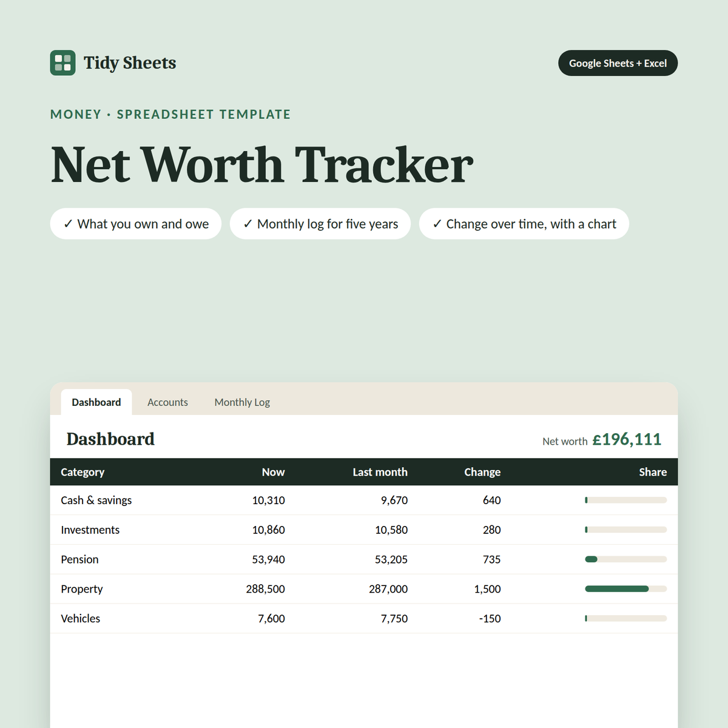Click the Property share bar
728x728 pixels.
tap(626, 589)
